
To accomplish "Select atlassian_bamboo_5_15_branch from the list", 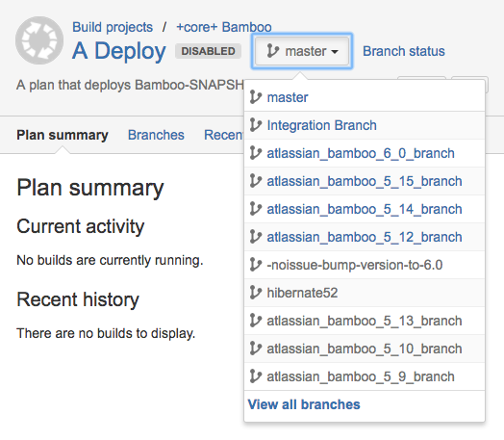I will (365, 181).
